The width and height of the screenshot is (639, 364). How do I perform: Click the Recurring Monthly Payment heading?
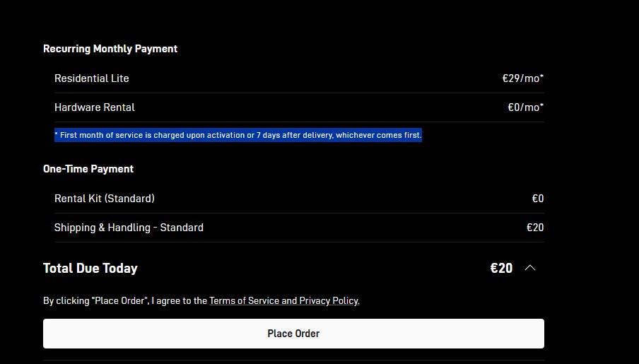click(x=110, y=49)
